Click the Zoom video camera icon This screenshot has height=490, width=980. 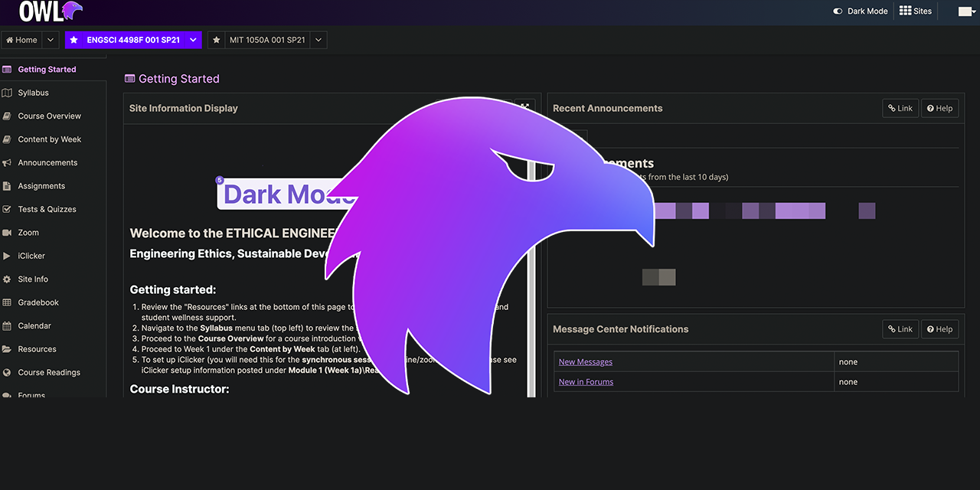point(7,233)
